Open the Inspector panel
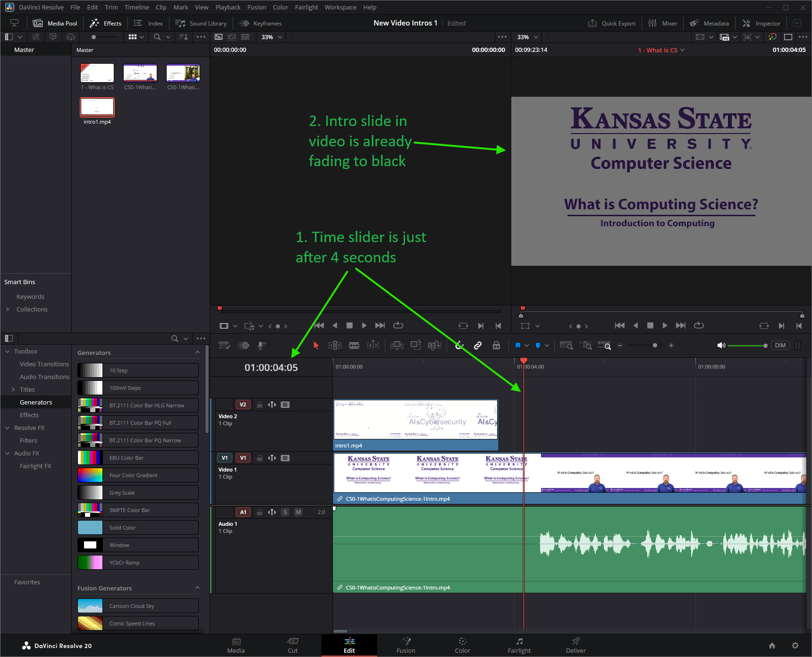Viewport: 812px width, 657px height. coord(761,23)
